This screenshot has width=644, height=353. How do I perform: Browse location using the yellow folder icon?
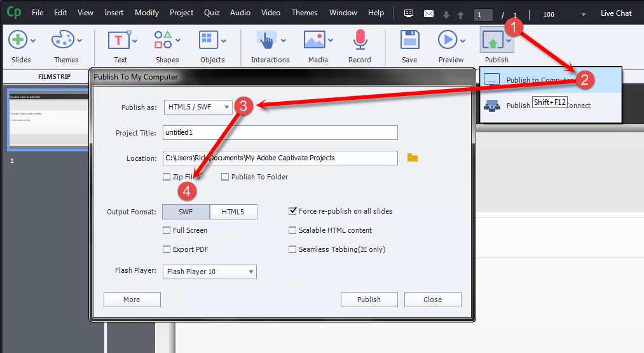[x=413, y=158]
